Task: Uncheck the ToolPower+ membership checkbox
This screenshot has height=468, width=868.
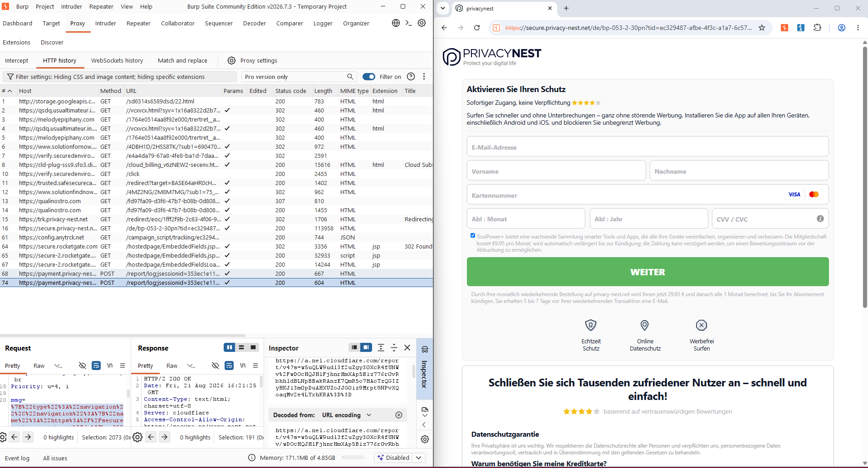Action: pyautogui.click(x=472, y=235)
